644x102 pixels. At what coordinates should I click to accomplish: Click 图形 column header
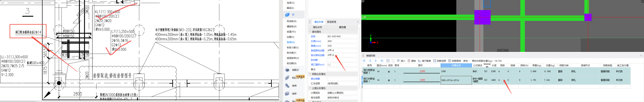pyautogui.click(x=420, y=65)
